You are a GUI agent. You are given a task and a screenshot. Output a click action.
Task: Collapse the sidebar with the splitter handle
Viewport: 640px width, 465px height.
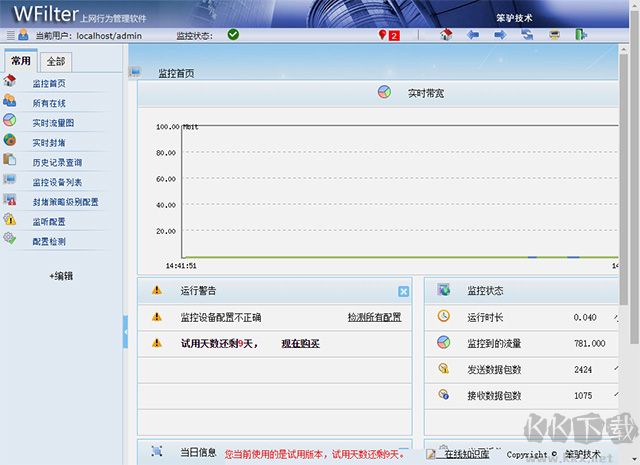125,332
